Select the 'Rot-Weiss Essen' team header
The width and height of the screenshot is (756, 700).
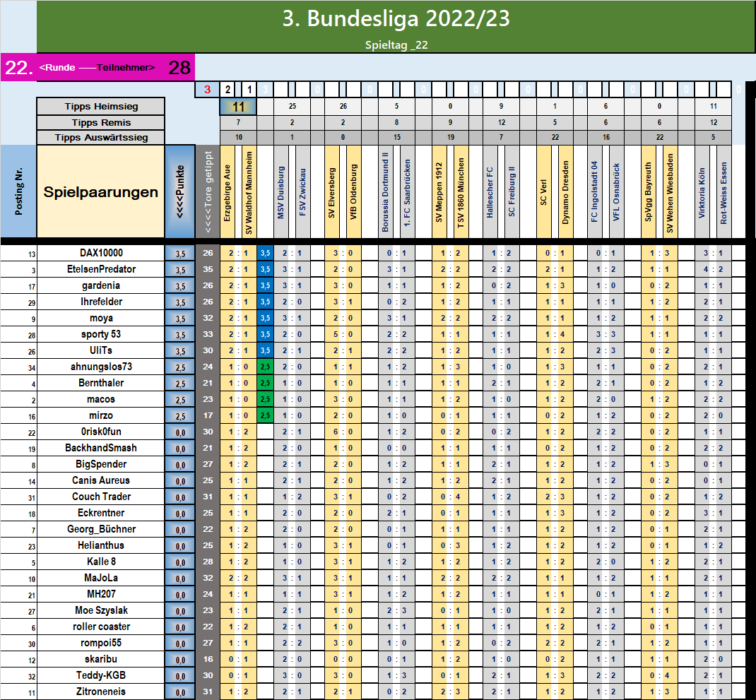723,192
